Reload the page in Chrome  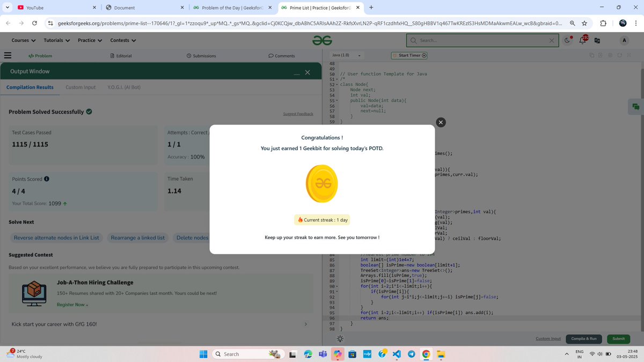click(34, 23)
